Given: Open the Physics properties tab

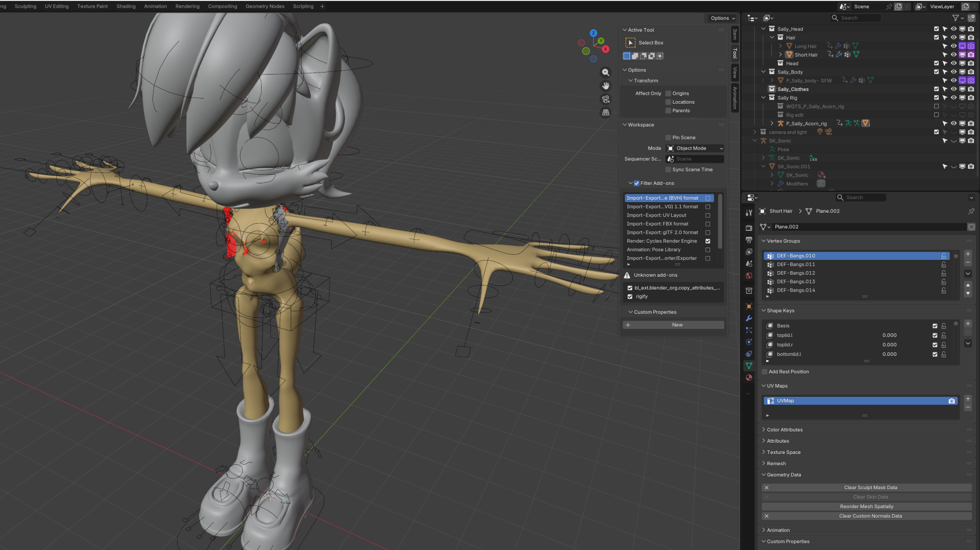Looking at the screenshot, I should tap(749, 342).
